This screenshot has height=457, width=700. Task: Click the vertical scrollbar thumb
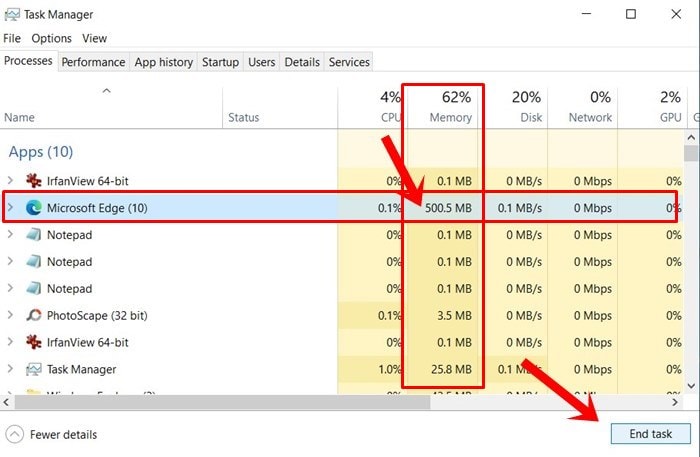coord(691,153)
